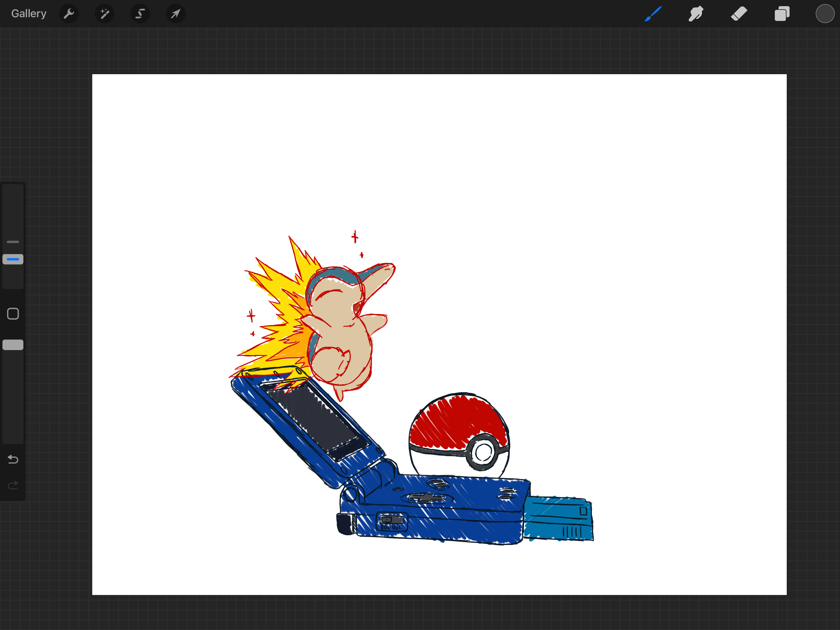Select the Smudge tool
This screenshot has width=840, height=630.
point(696,14)
